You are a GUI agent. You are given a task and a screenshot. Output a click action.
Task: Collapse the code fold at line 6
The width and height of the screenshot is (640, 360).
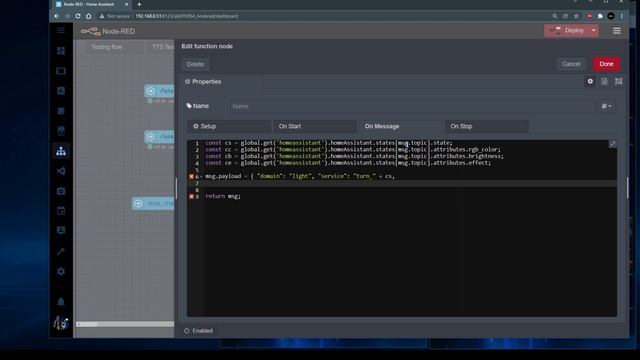201,176
